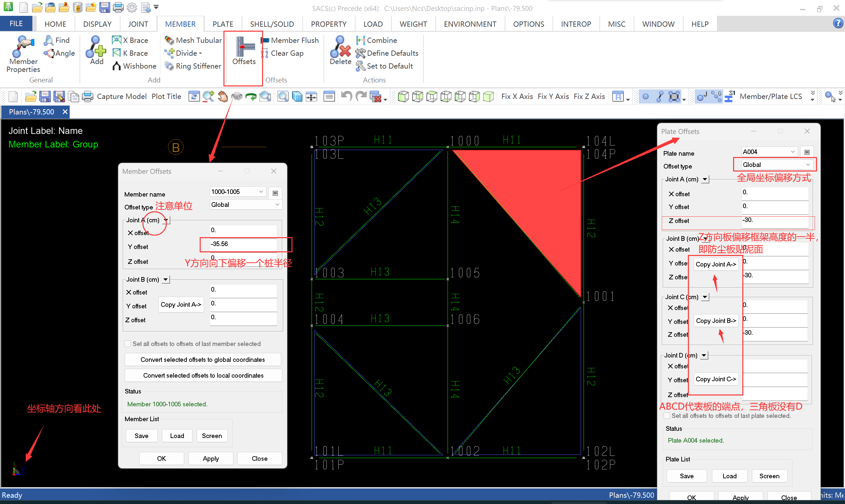Check set all offsets to last plate
This screenshot has height=504, width=845.
coord(667,416)
